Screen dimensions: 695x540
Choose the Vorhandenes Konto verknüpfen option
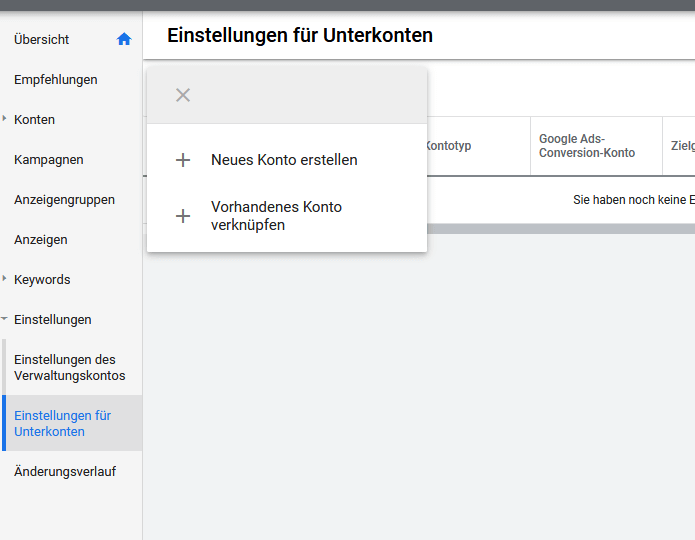276,216
